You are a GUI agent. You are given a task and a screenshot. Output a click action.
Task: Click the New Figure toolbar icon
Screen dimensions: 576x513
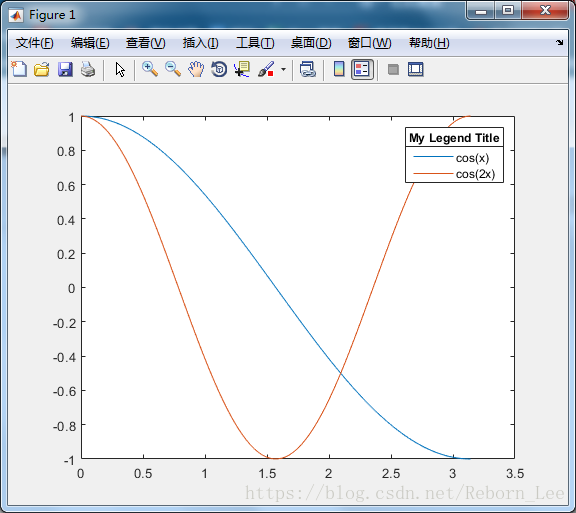coord(19,69)
